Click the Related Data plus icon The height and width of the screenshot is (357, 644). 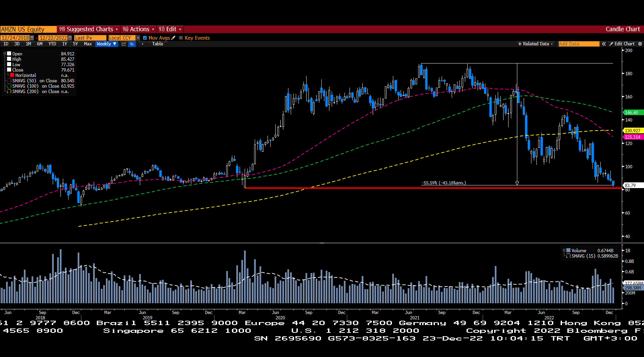(520, 44)
